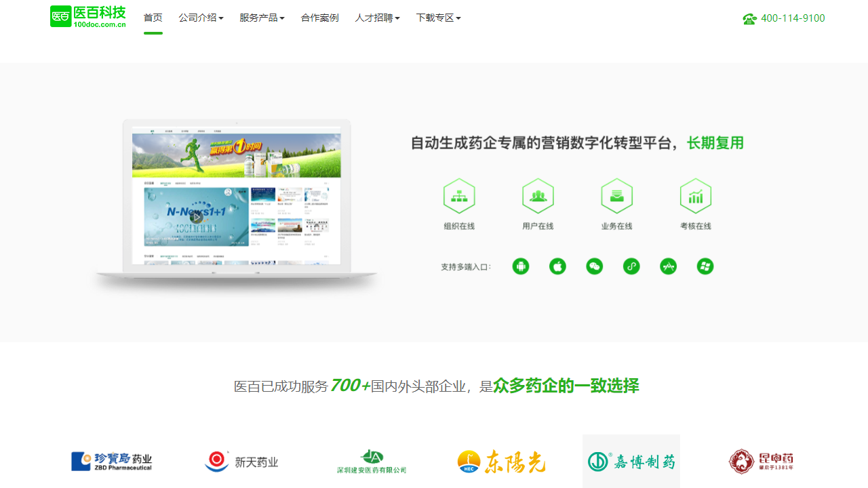Click the 医百科技 logo

point(87,16)
